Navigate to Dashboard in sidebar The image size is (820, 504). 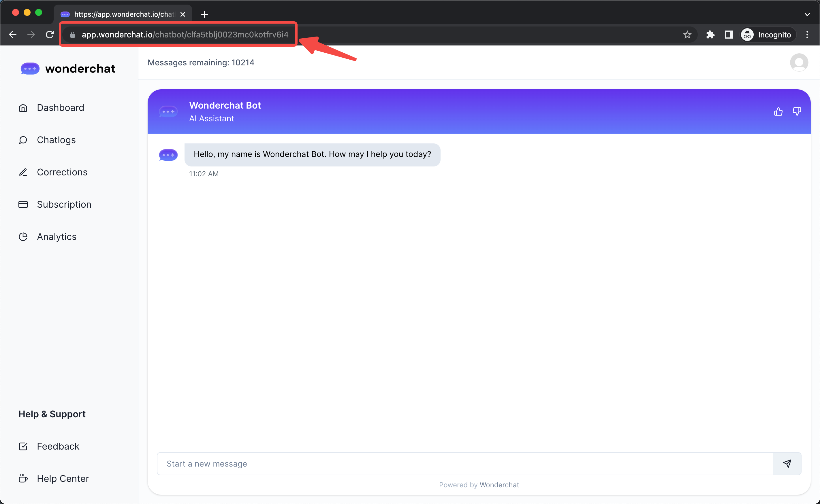(x=60, y=108)
